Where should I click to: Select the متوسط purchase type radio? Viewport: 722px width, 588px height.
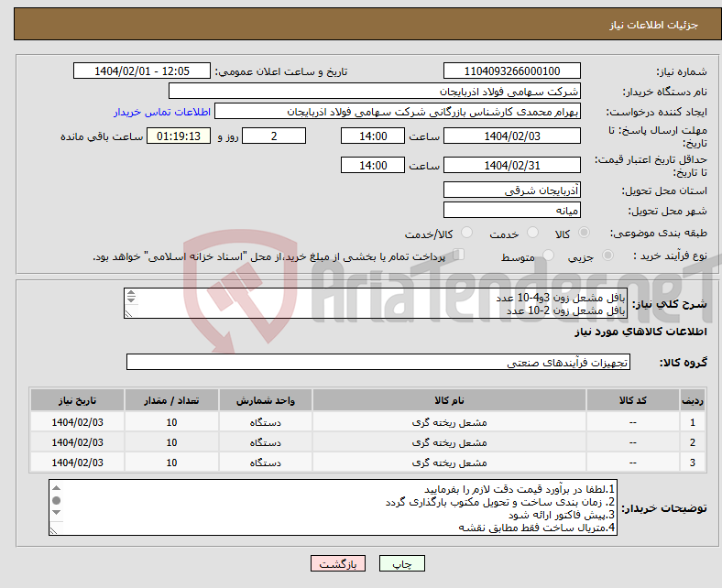(548, 256)
